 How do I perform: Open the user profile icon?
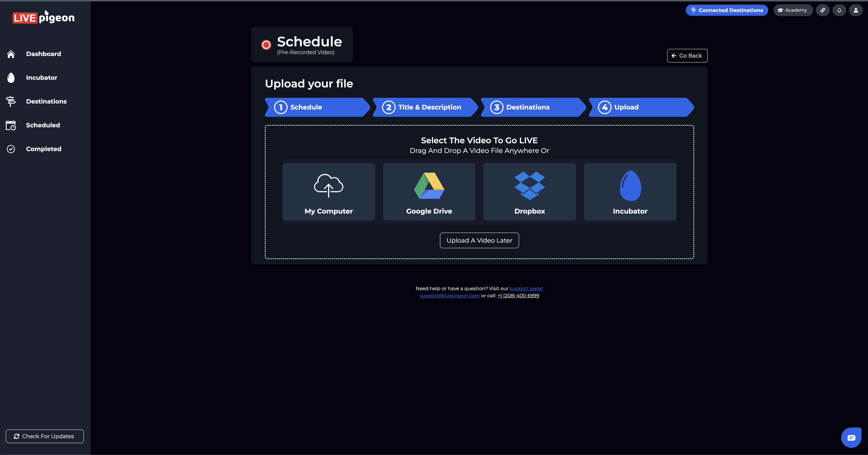click(x=856, y=10)
